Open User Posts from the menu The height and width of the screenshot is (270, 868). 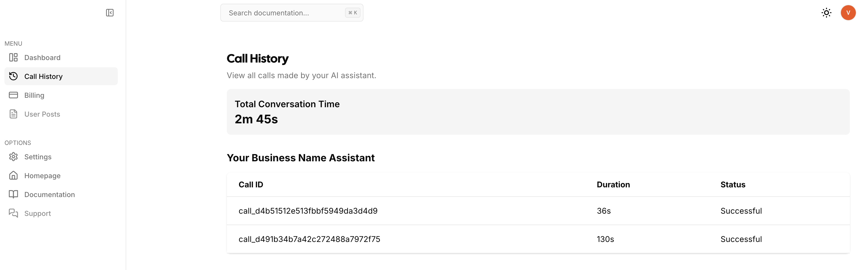(61, 114)
